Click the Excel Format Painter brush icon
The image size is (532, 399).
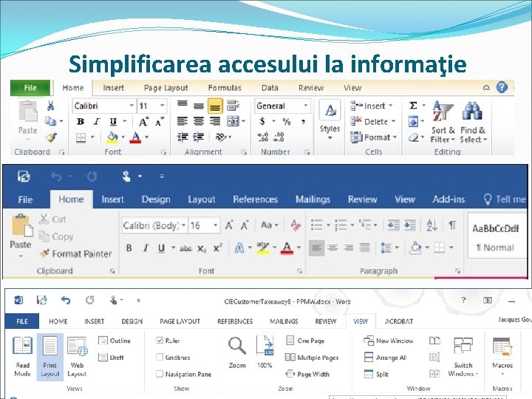coord(51,137)
